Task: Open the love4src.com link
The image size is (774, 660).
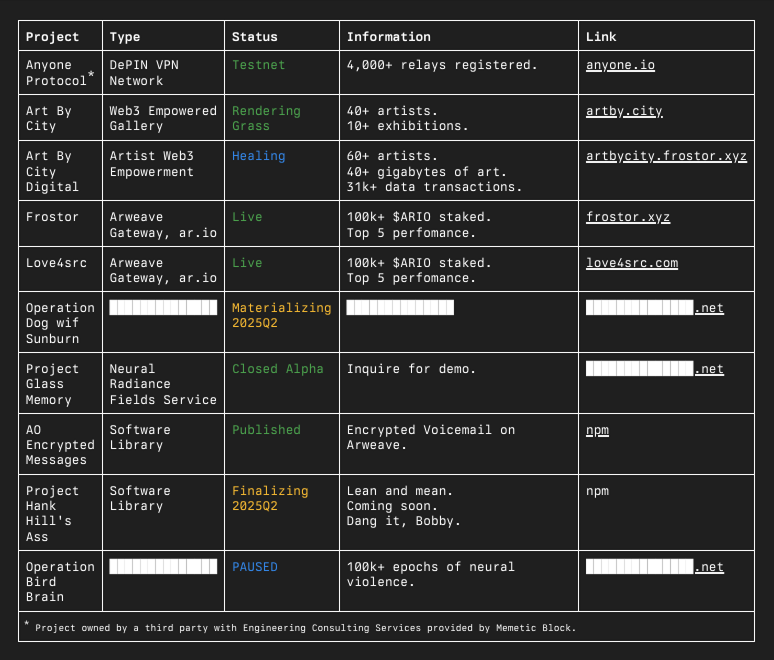Action: coord(632,263)
